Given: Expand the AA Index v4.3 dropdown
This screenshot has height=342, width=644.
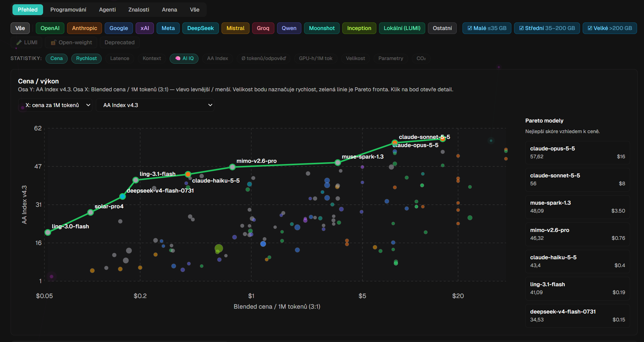Looking at the screenshot, I should tap(155, 105).
